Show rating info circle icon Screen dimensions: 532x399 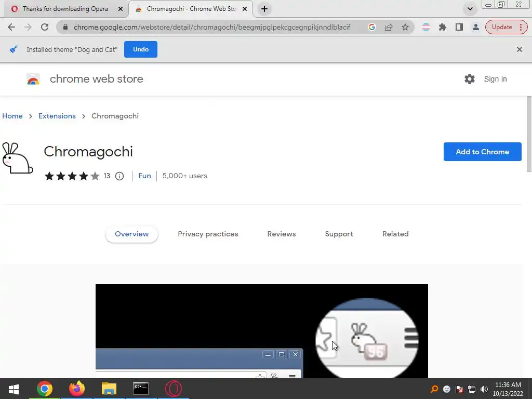119,176
